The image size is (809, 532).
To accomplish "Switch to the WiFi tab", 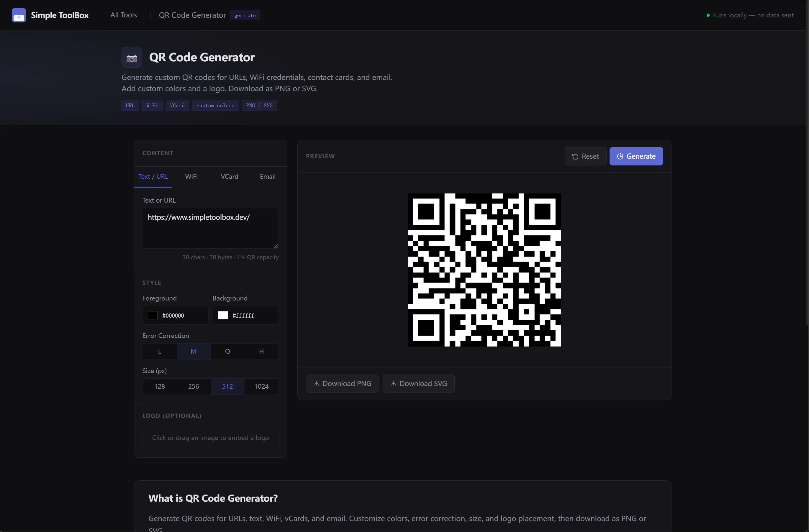I will 191,177.
